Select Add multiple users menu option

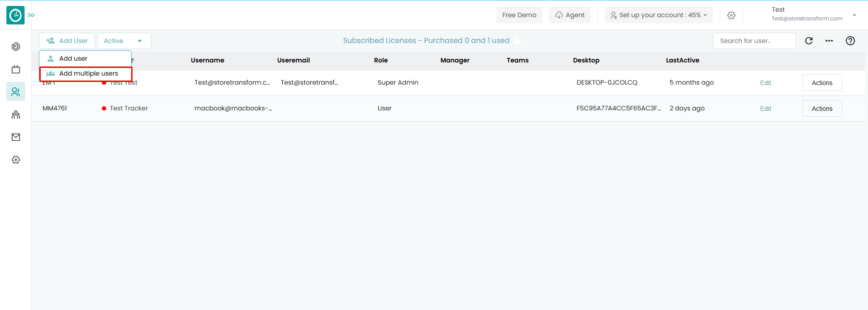tap(86, 74)
